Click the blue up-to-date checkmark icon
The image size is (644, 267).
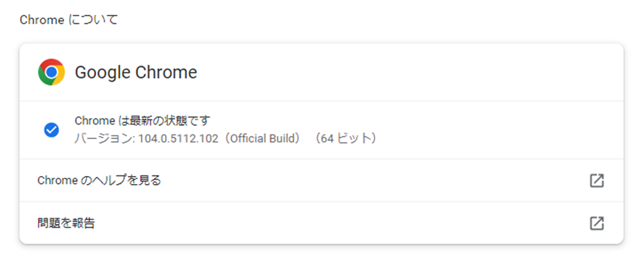click(x=52, y=130)
